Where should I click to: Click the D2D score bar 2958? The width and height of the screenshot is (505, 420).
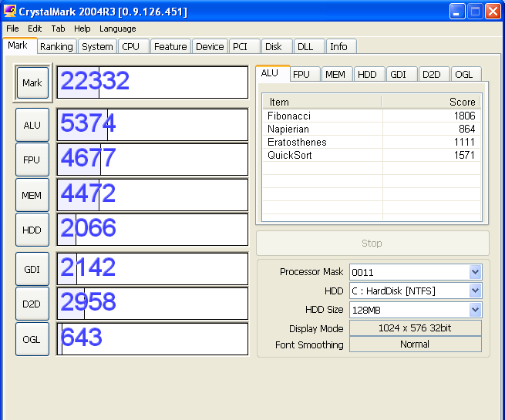(x=153, y=304)
